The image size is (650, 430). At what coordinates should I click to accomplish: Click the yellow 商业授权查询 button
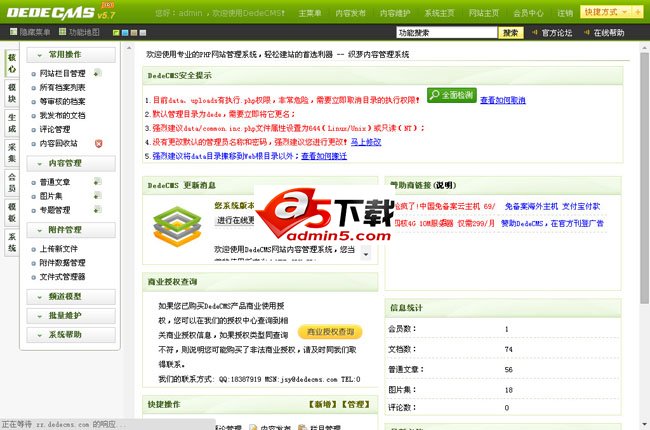[x=330, y=332]
